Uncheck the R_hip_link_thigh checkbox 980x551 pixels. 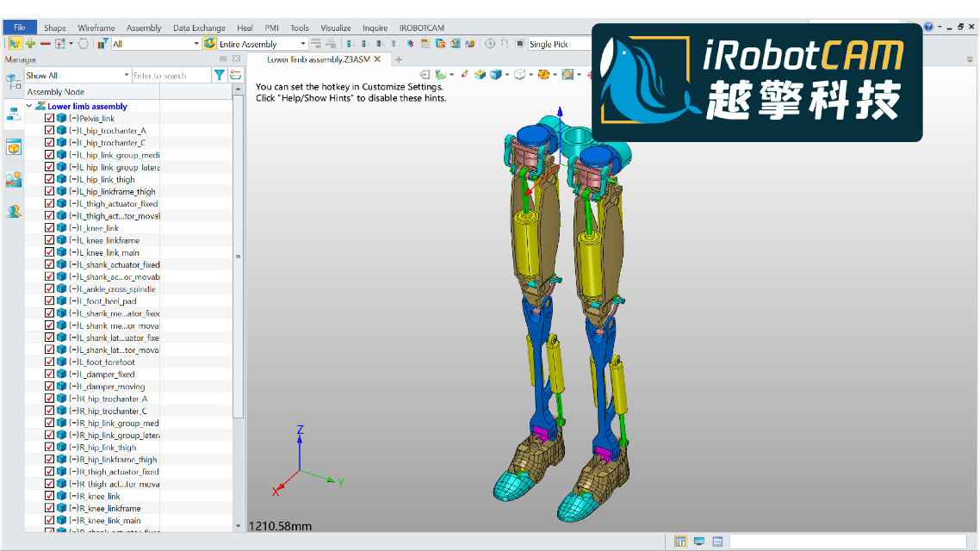[50, 448]
